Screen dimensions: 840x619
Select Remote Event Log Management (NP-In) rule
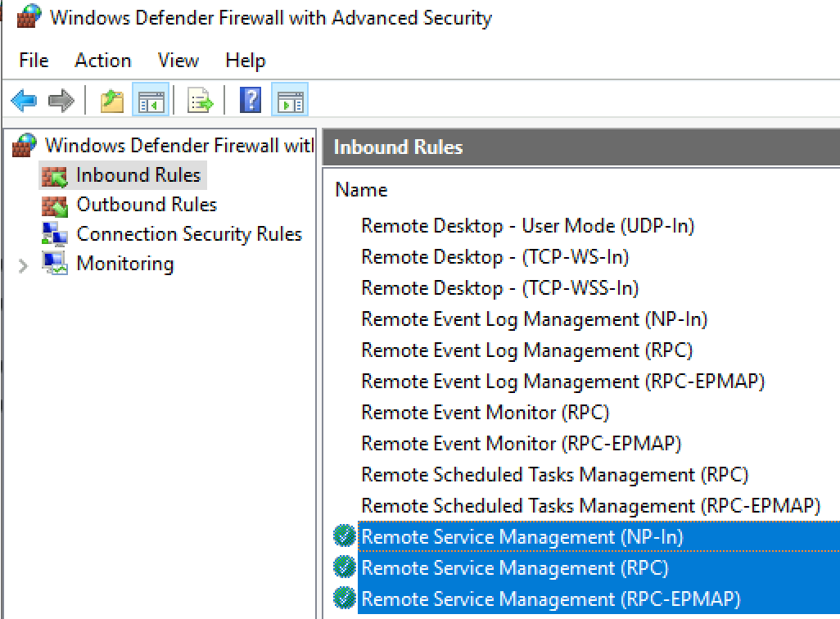pyautogui.click(x=534, y=319)
